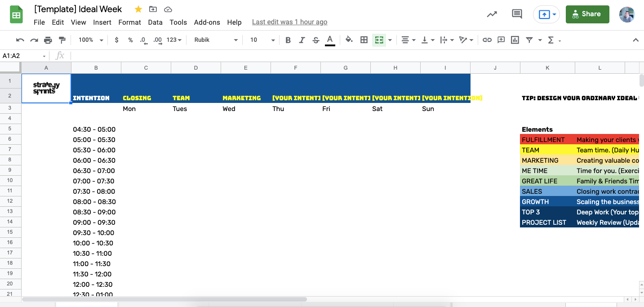Collapse the menus with chevron icon

(635, 40)
